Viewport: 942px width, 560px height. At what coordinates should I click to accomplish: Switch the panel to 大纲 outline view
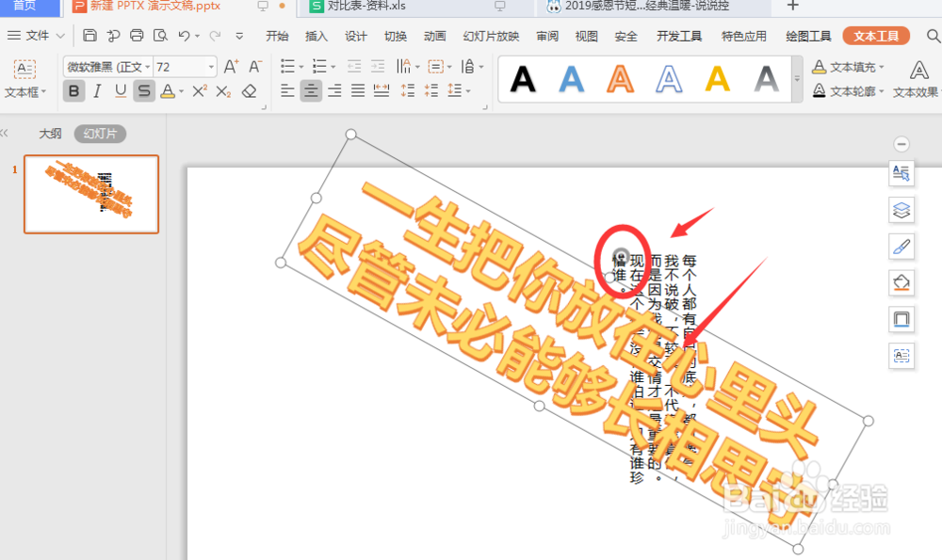pos(51,134)
